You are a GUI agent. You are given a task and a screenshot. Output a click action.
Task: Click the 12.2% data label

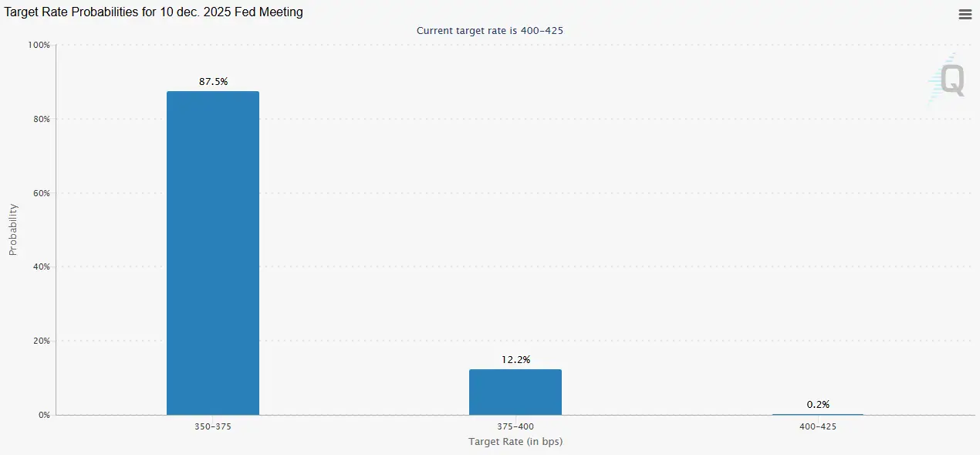click(x=515, y=359)
